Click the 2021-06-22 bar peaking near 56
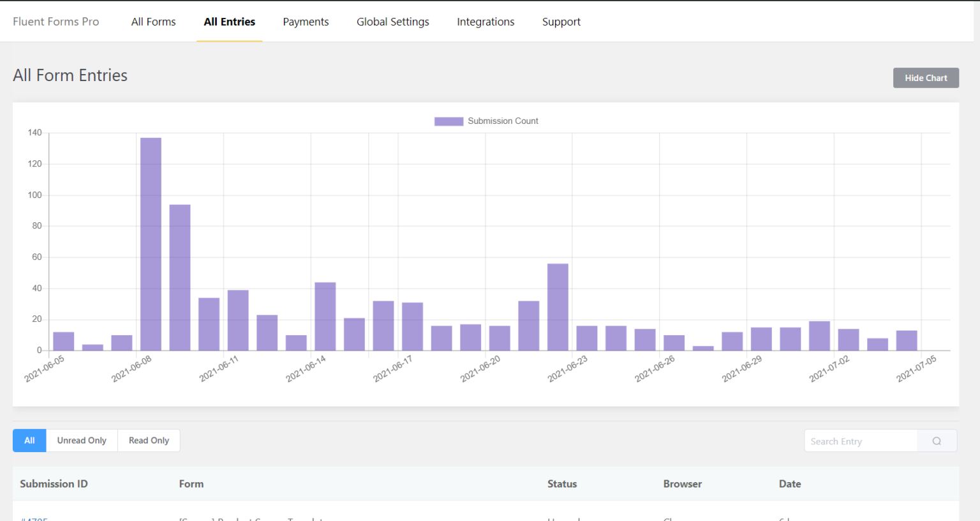 (x=558, y=307)
